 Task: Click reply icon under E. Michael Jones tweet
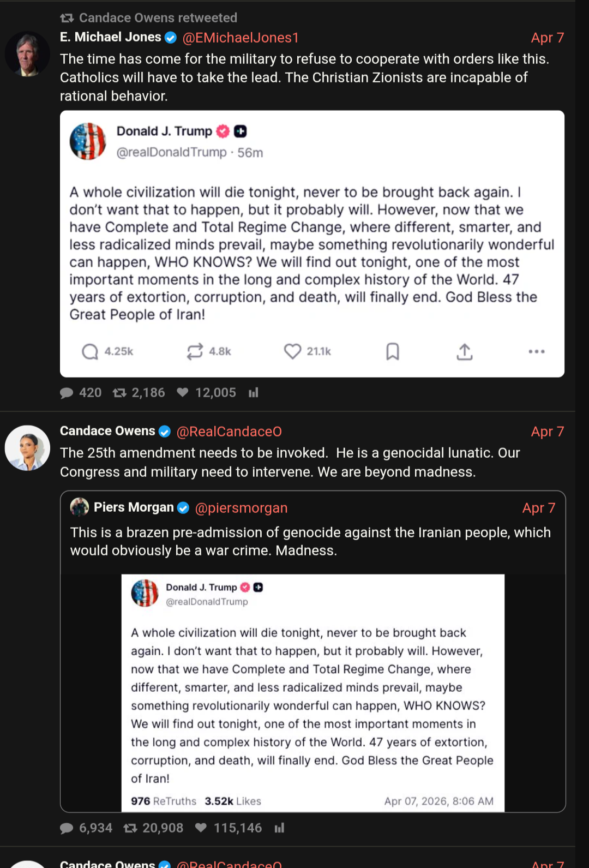(x=67, y=393)
